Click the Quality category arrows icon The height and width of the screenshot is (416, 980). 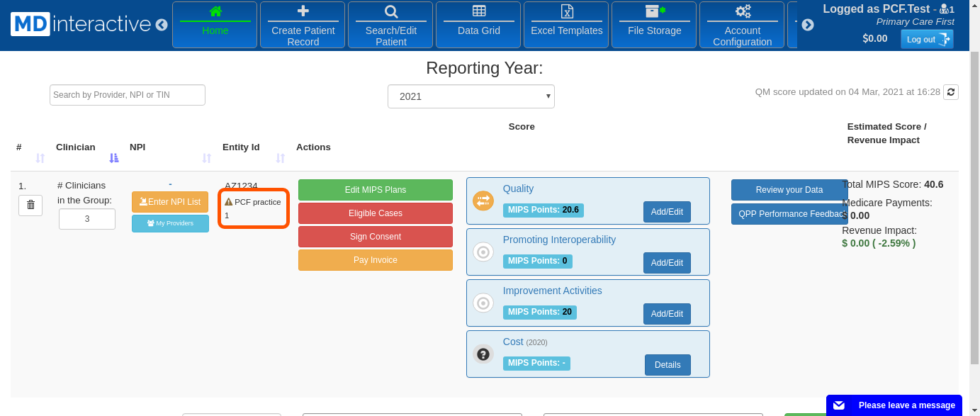click(483, 201)
